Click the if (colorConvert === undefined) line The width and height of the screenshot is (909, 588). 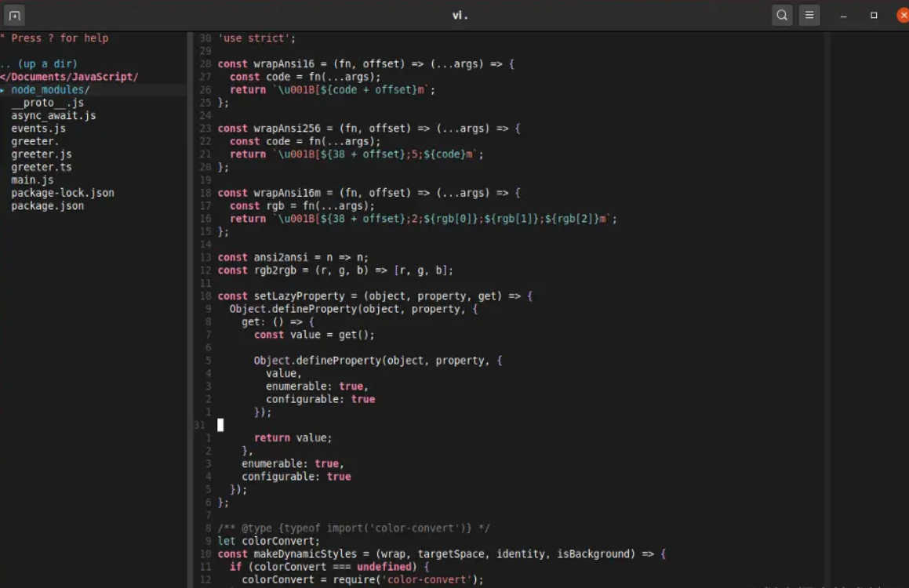coord(329,567)
